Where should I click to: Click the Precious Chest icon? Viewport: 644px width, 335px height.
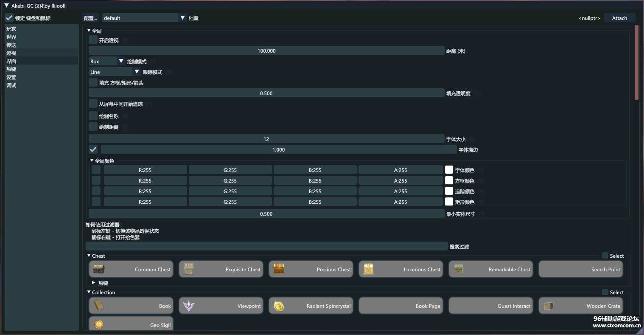click(x=279, y=269)
